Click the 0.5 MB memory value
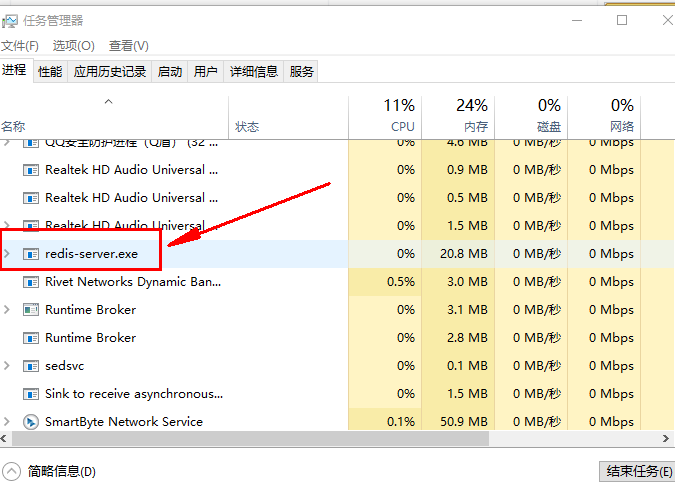Viewport: 675px width, 487px height. tap(467, 198)
